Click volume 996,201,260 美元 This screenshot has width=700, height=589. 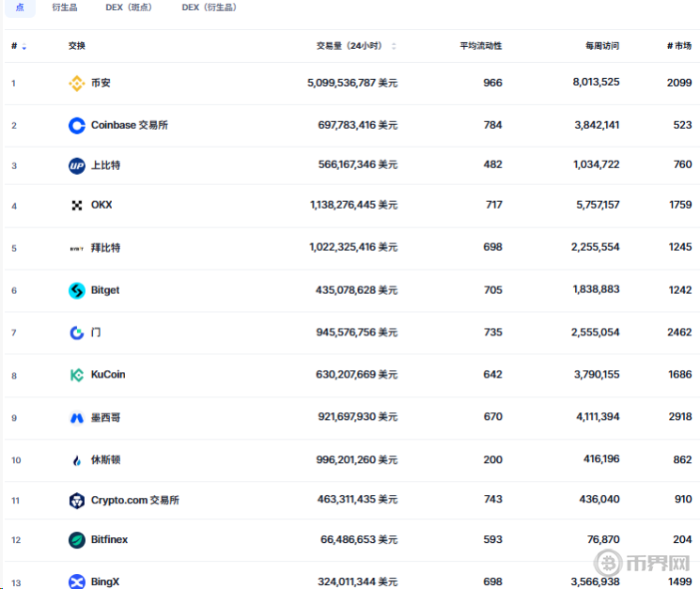[x=357, y=459]
